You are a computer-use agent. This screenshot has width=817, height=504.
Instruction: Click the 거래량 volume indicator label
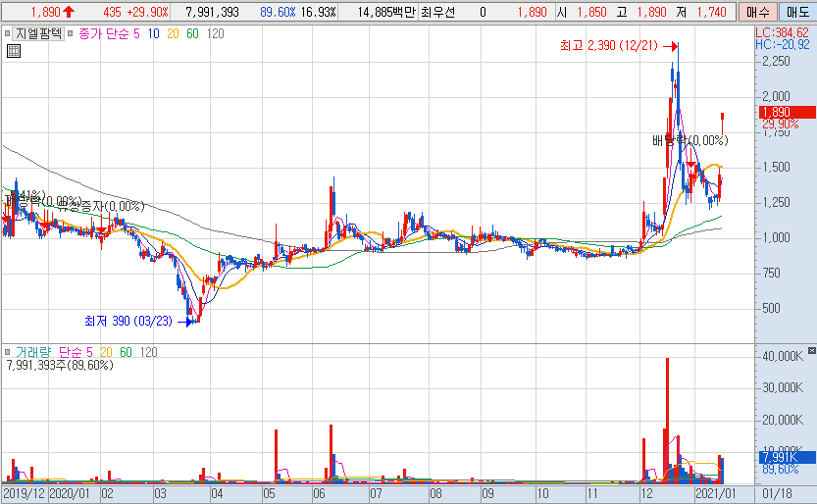tap(33, 352)
